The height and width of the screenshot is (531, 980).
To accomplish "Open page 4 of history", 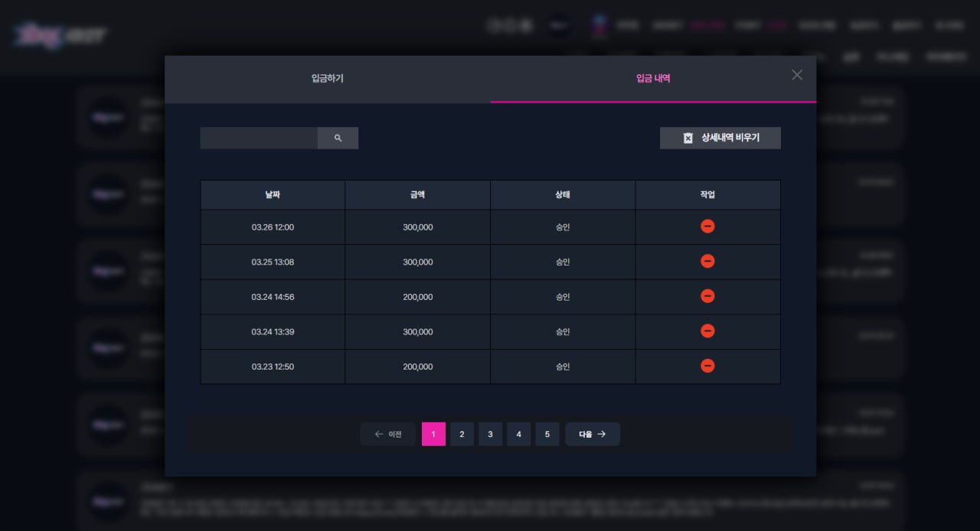I will click(x=518, y=434).
